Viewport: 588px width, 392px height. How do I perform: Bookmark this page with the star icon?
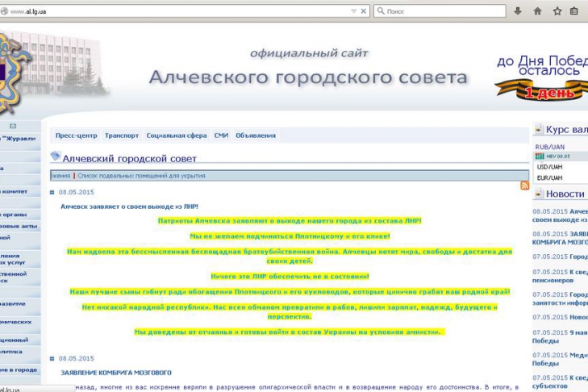coord(557,11)
